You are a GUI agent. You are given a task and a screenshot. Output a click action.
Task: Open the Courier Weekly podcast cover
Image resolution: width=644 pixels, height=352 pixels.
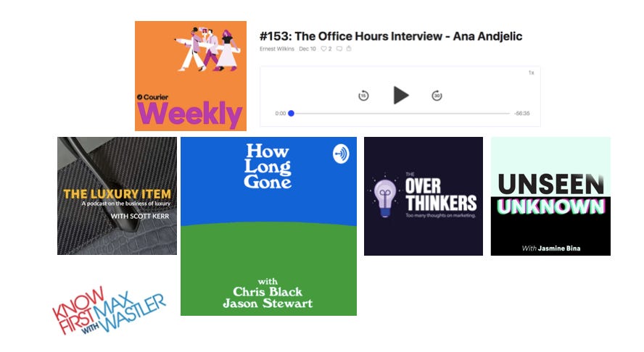[x=191, y=76]
